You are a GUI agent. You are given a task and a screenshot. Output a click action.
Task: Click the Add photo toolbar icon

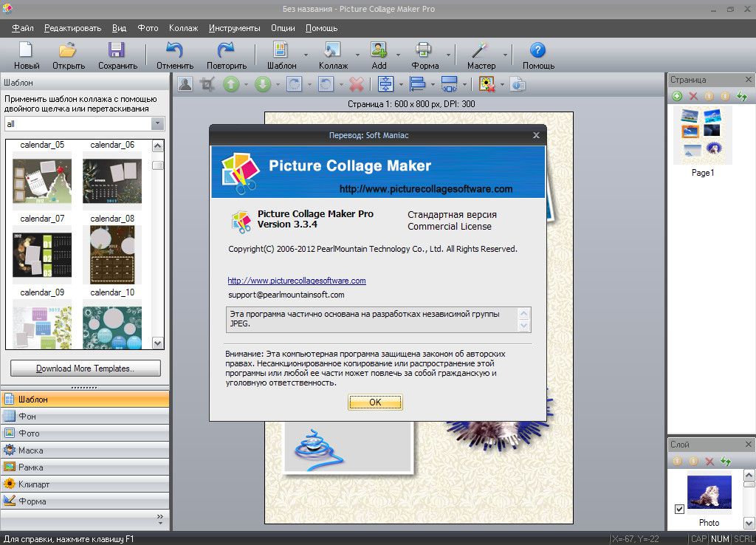tap(379, 49)
